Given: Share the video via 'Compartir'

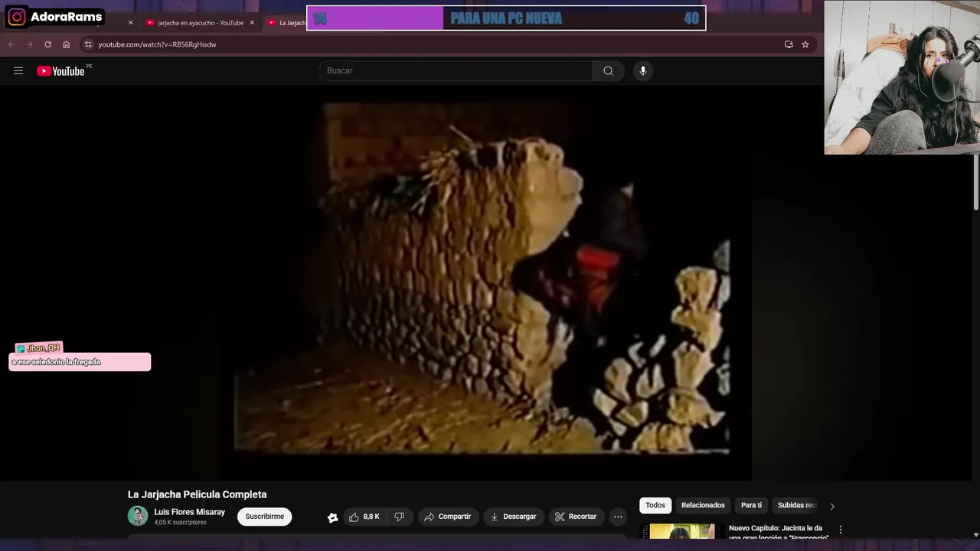Looking at the screenshot, I should click(x=448, y=517).
